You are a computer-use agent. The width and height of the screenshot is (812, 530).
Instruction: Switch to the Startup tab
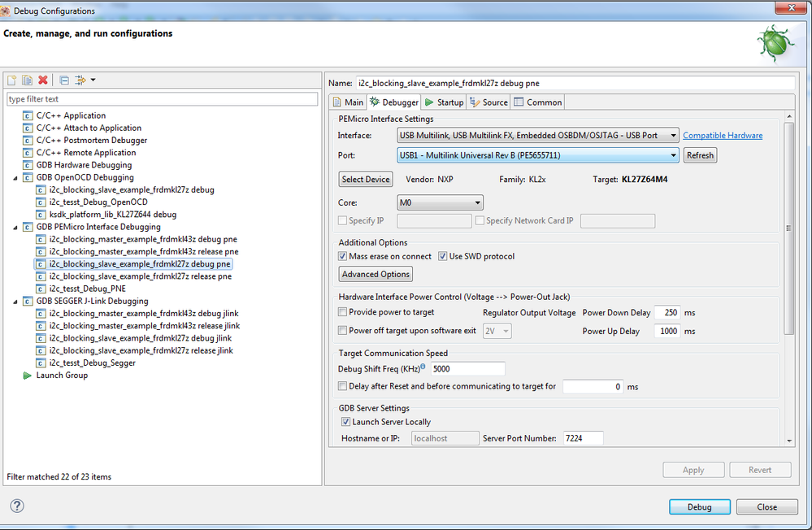[x=444, y=102]
